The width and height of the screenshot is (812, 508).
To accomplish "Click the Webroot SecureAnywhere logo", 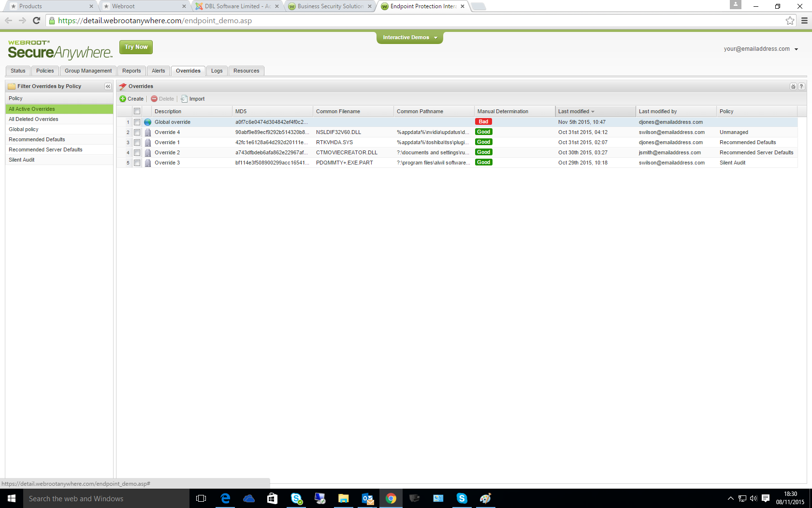I will 60,49.
